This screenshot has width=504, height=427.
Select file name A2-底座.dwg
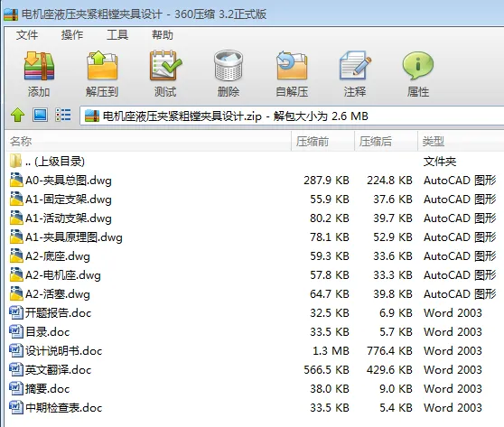[x=58, y=256]
